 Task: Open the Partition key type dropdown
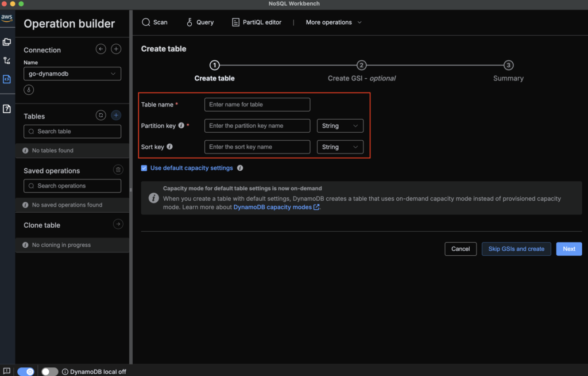coord(340,126)
